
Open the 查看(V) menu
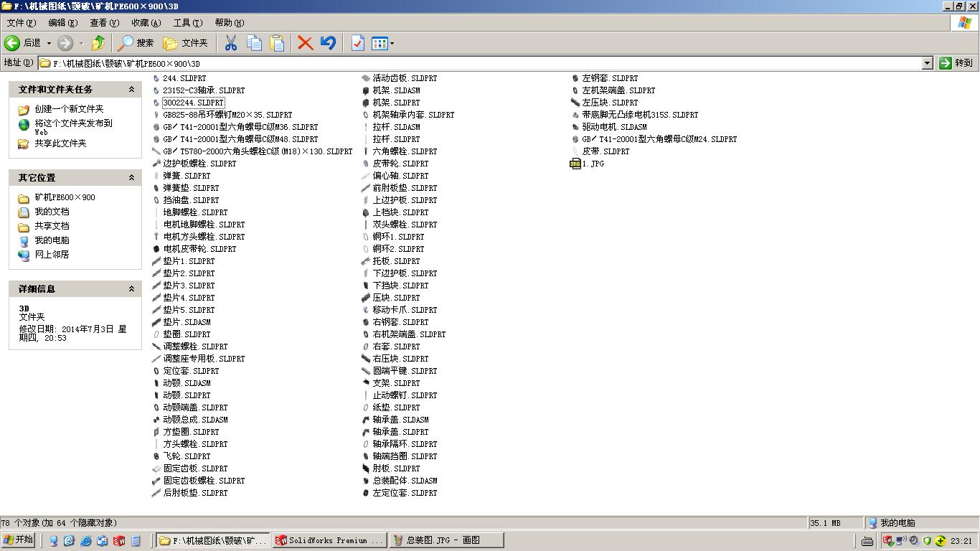[x=104, y=23]
